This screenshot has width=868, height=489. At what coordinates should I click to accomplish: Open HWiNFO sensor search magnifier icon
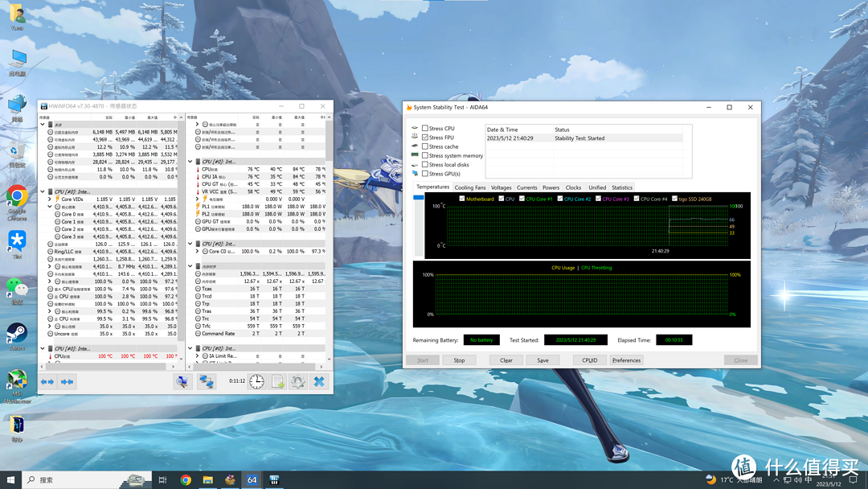[x=182, y=381]
